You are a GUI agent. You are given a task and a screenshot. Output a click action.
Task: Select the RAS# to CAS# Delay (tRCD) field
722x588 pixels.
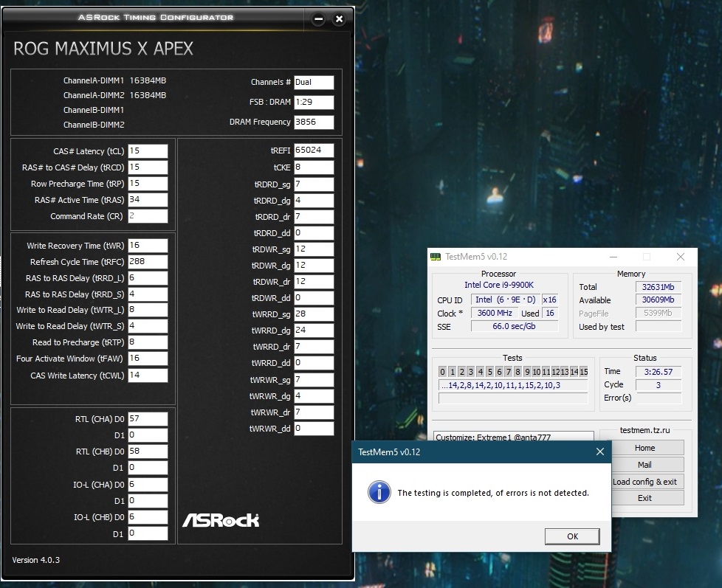coord(148,167)
